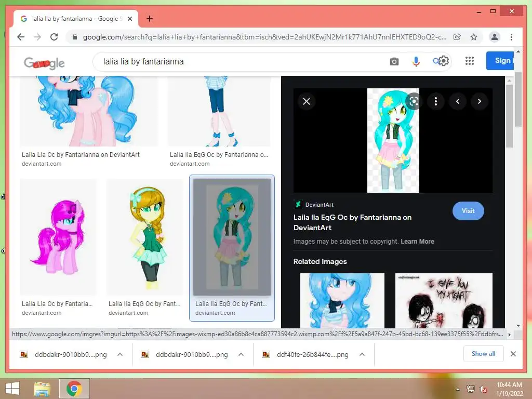Open 'Laila lia EqG Oc by Fantarianna on DeviantArt' title

click(352, 222)
